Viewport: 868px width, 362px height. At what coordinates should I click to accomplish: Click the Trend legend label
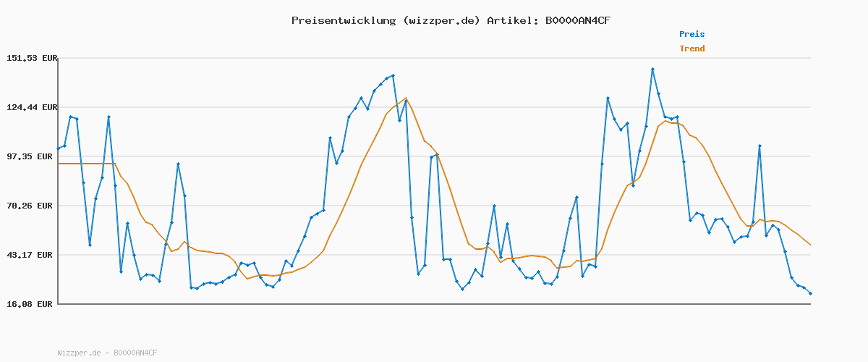692,49
